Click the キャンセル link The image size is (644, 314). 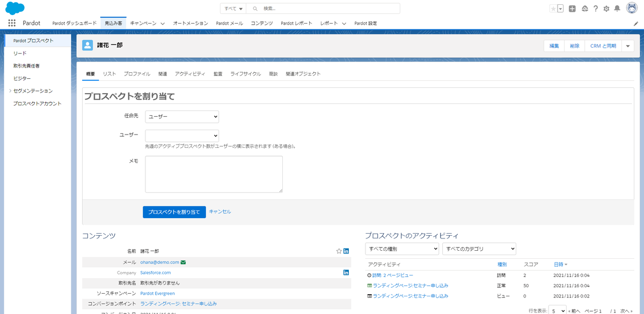point(220,212)
